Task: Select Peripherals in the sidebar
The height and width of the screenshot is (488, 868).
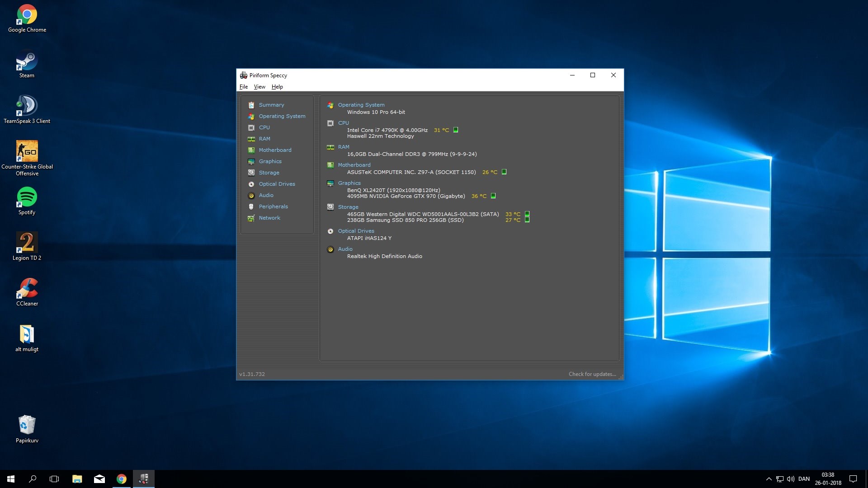Action: click(x=273, y=206)
